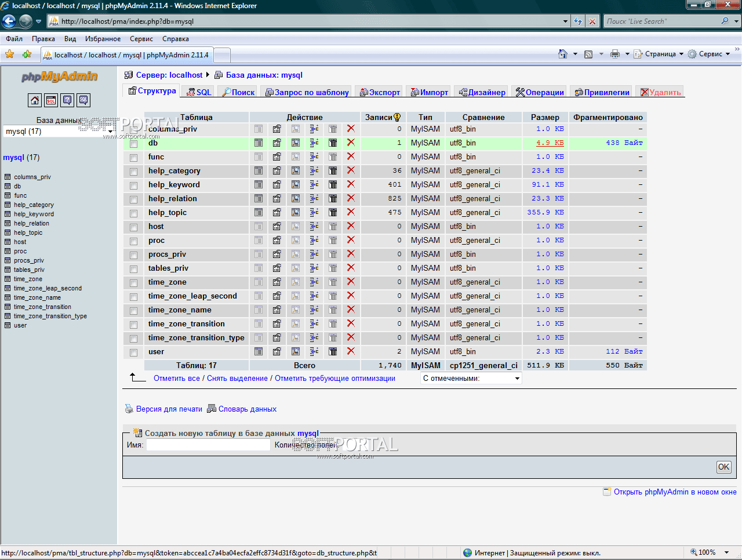Click the 'Отметить все' link
742x560 pixels.
coord(177,379)
